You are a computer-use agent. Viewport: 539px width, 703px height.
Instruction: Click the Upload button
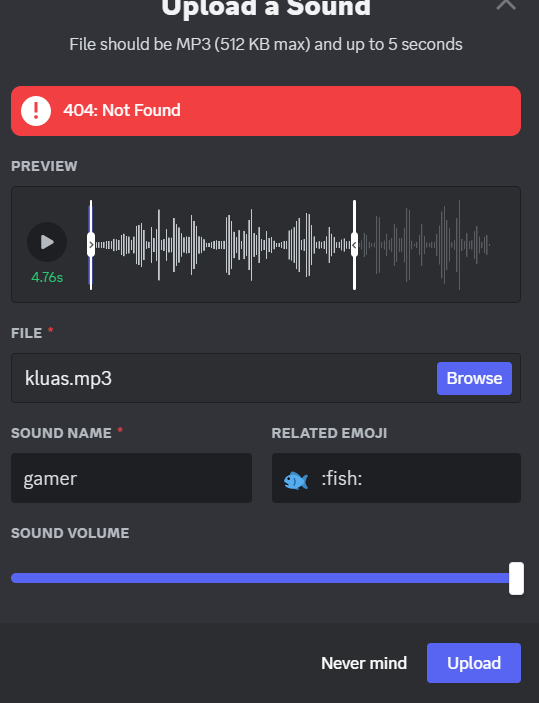pos(474,663)
